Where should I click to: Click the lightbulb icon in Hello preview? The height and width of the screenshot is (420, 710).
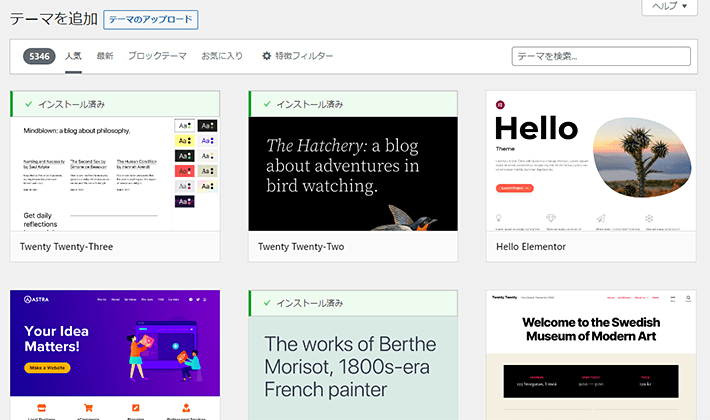click(499, 218)
